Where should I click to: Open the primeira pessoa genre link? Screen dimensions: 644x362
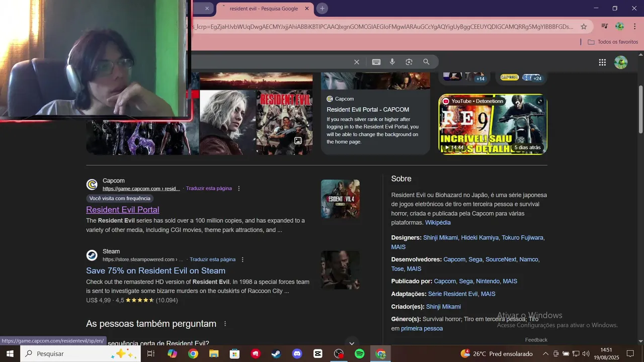click(422, 328)
